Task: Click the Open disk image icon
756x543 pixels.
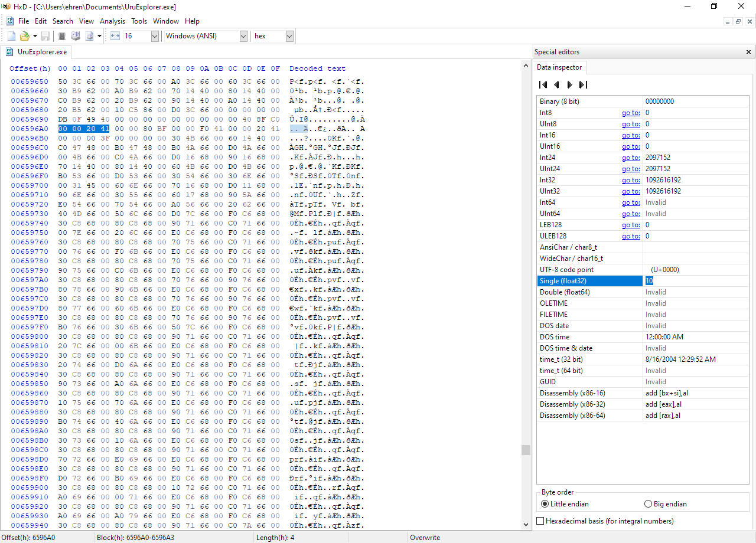Action: (x=90, y=36)
